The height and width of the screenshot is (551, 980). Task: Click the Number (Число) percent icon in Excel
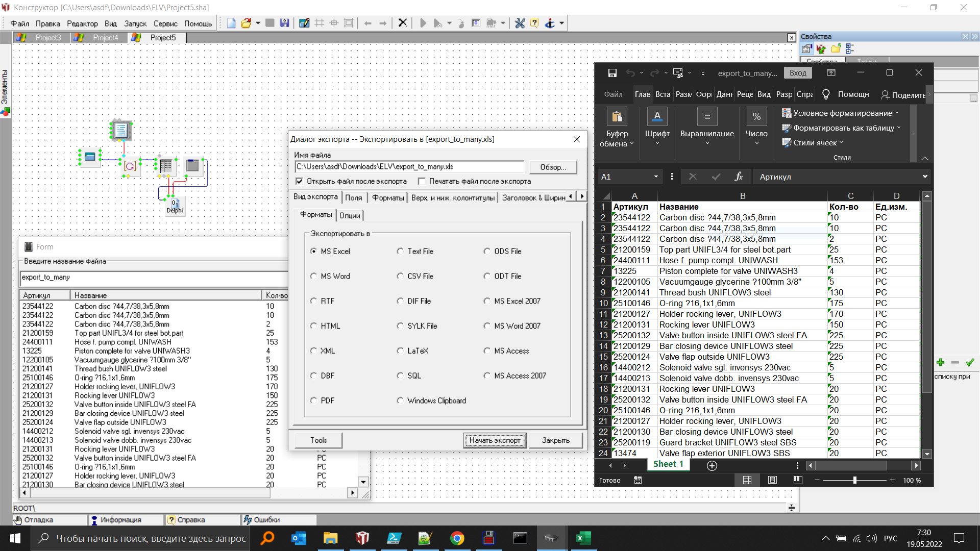756,117
